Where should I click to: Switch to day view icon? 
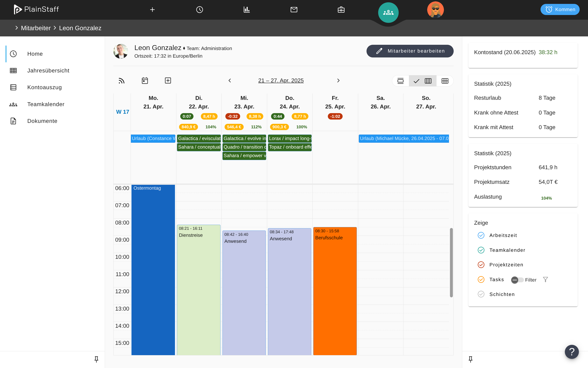click(400, 81)
